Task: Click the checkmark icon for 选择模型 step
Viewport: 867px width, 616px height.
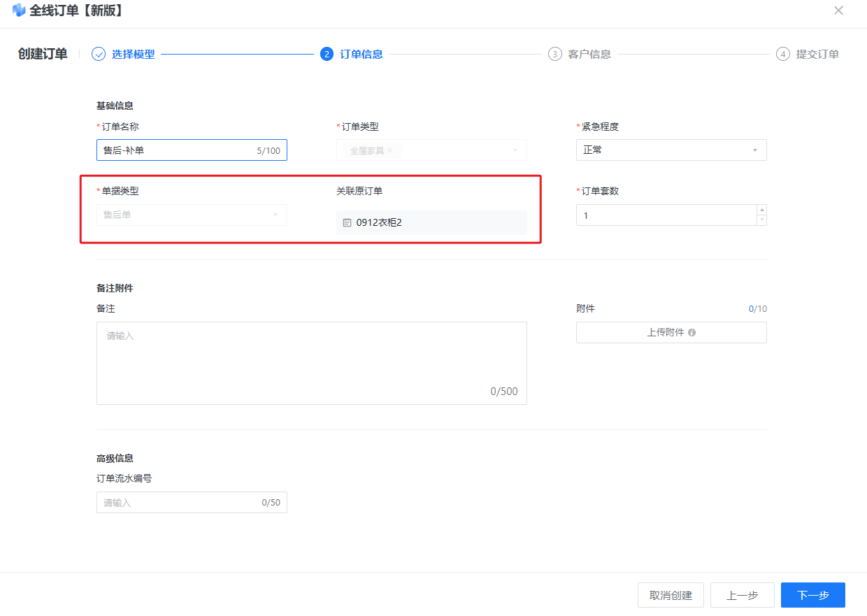Action: tap(99, 54)
